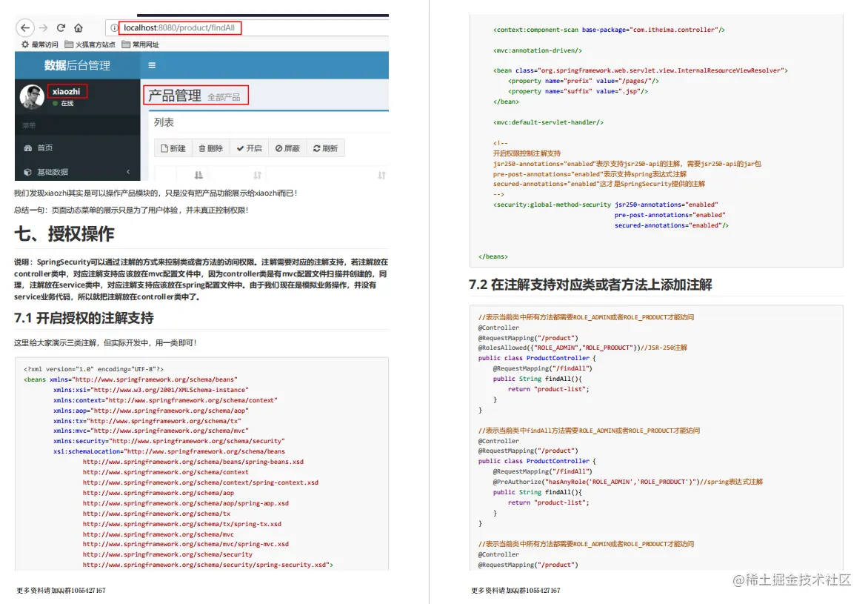Click the dashboard icon next to 首页
Image resolution: width=868 pixels, height=604 pixels.
point(27,147)
